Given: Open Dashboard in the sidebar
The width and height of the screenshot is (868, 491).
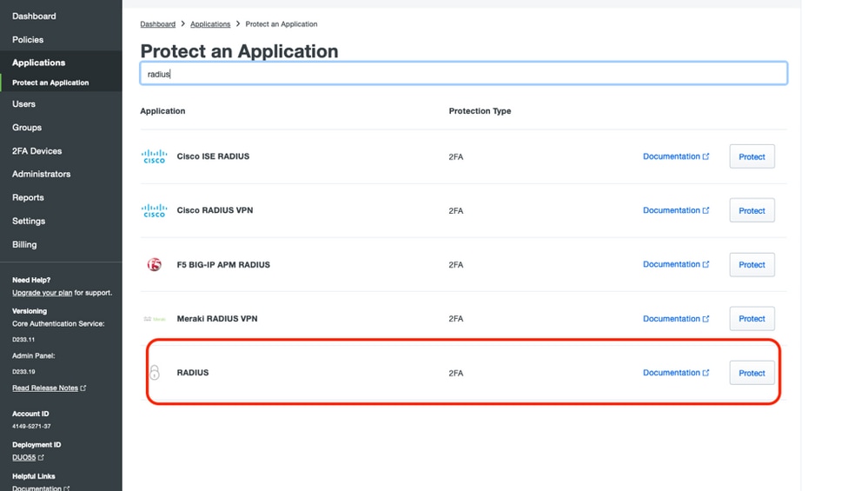Looking at the screenshot, I should (x=34, y=16).
